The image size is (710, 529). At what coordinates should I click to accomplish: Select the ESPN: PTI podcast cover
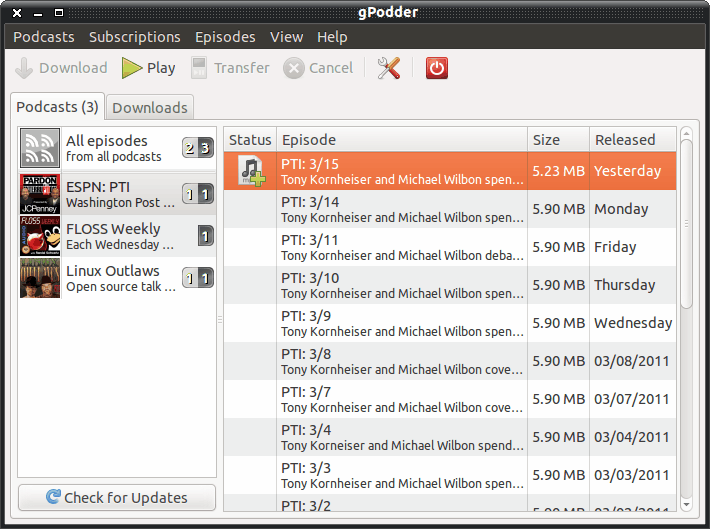(x=40, y=193)
